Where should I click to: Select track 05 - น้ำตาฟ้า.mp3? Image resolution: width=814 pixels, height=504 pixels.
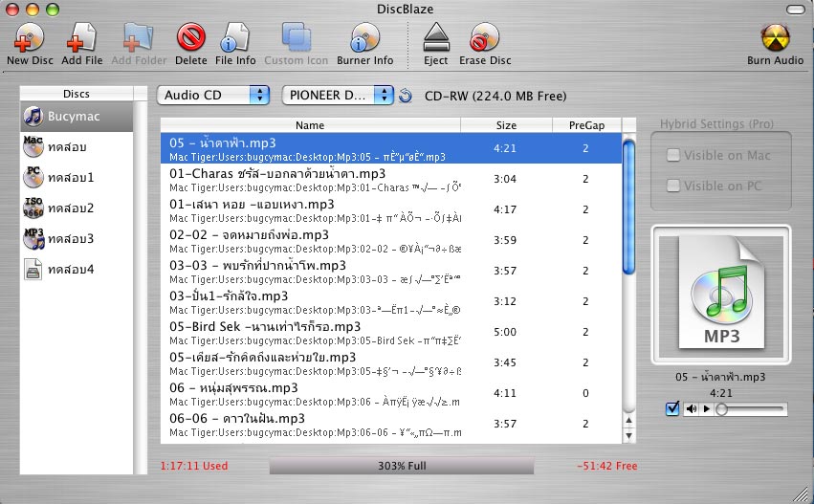[x=391, y=148]
